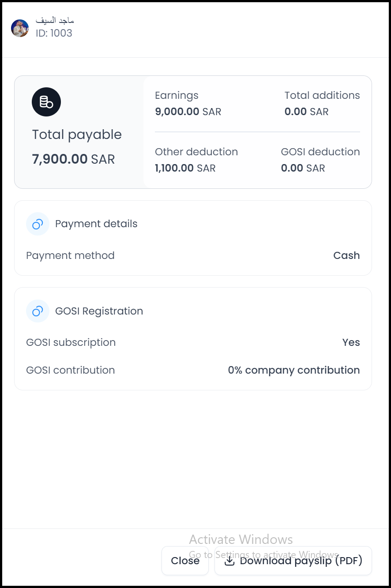Screen dimensions: 391x588
Task: Click the employee name in Arabic
Action: point(55,20)
